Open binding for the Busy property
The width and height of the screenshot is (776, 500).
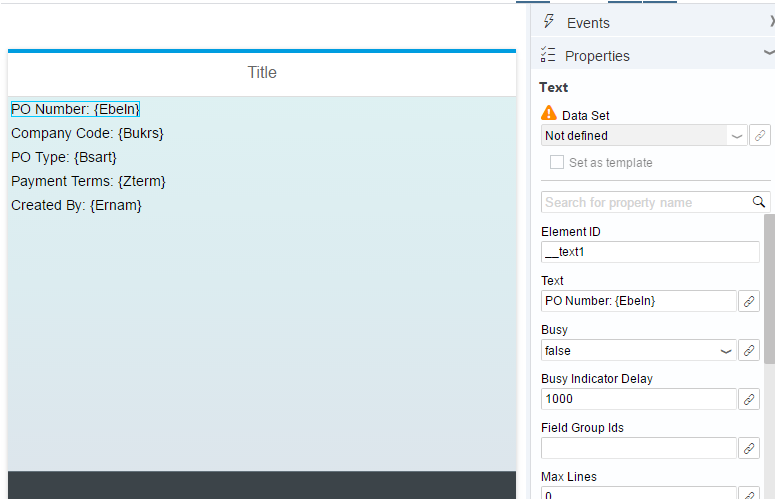coord(749,350)
